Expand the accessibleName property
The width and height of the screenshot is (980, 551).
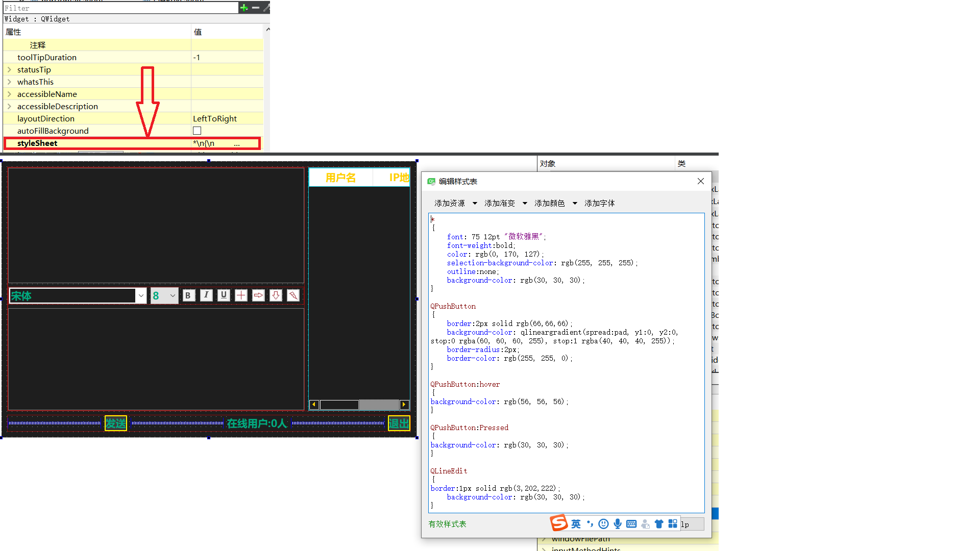coord(9,94)
